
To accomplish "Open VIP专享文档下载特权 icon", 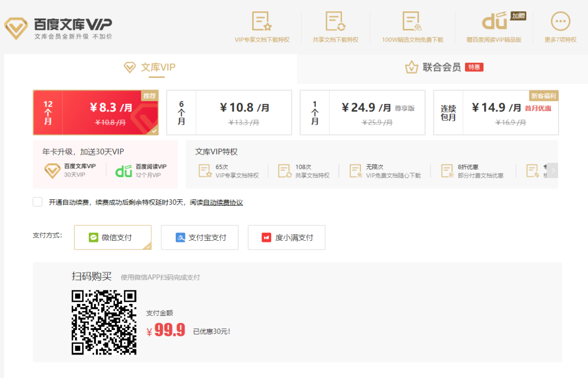I will point(261,21).
